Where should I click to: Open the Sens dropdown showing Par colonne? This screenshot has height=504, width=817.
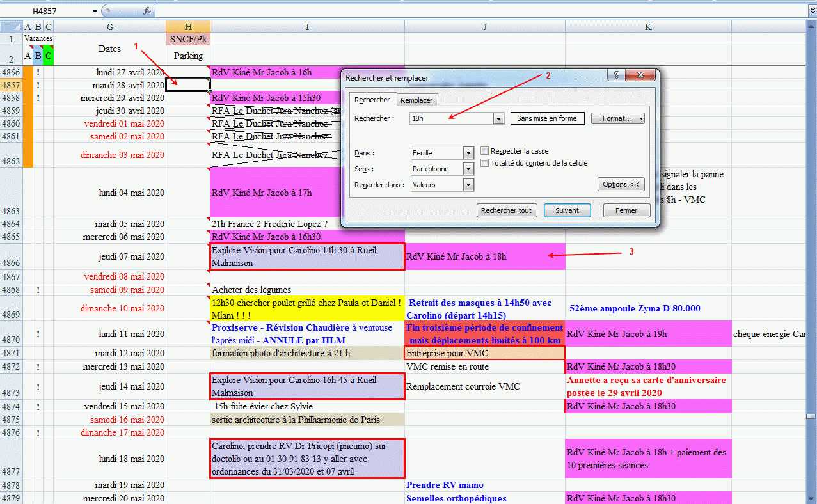click(468, 169)
